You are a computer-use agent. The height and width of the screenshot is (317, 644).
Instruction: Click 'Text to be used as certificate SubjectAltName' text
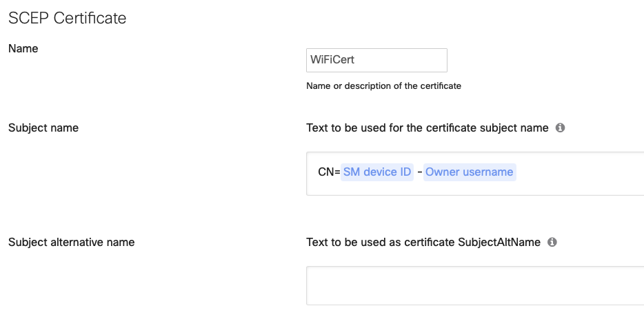tap(423, 243)
